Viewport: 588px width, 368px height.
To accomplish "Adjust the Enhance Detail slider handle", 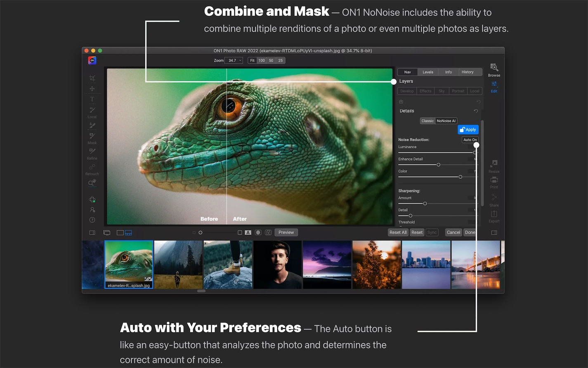I will (x=438, y=165).
